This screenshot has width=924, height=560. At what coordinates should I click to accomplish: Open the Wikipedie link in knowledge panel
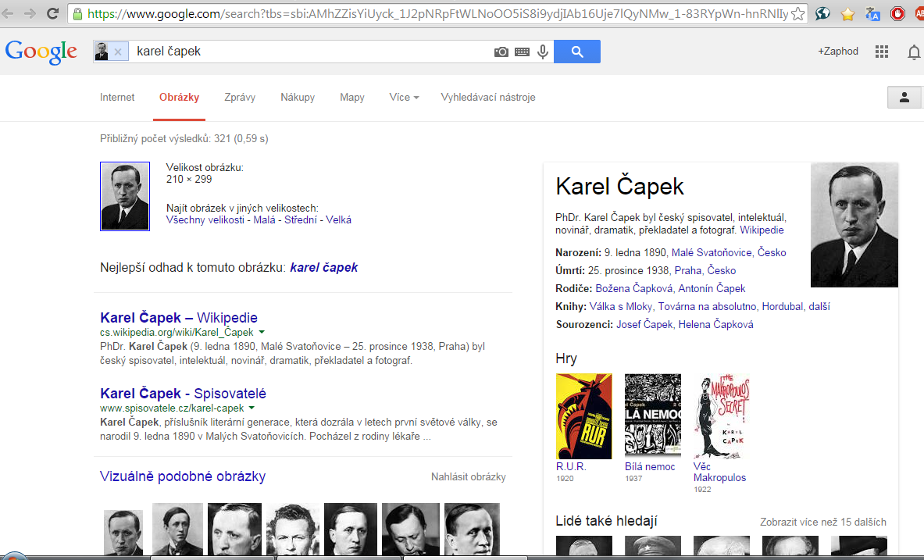click(762, 230)
